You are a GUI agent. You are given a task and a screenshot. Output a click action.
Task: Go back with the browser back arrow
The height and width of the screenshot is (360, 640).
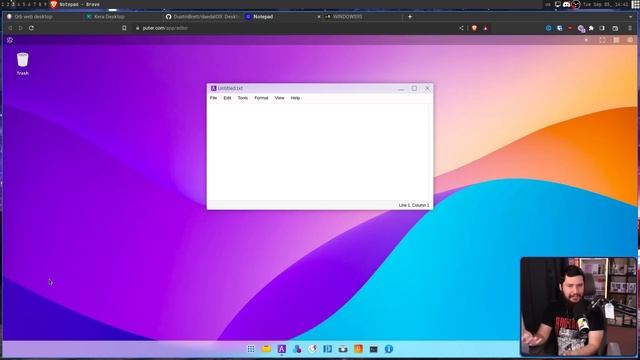point(10,28)
